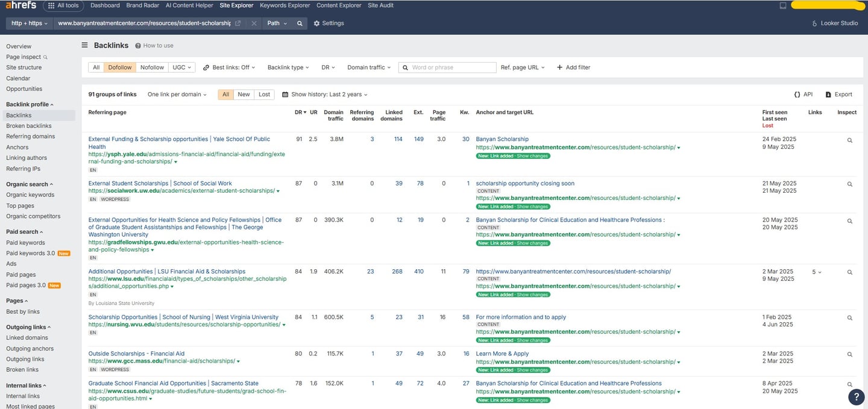Select the Dofollow filter toggle
868x409 pixels.
(x=119, y=67)
